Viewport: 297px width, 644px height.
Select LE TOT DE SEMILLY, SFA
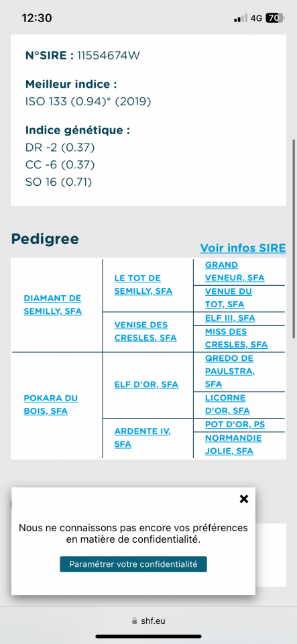[x=143, y=284]
